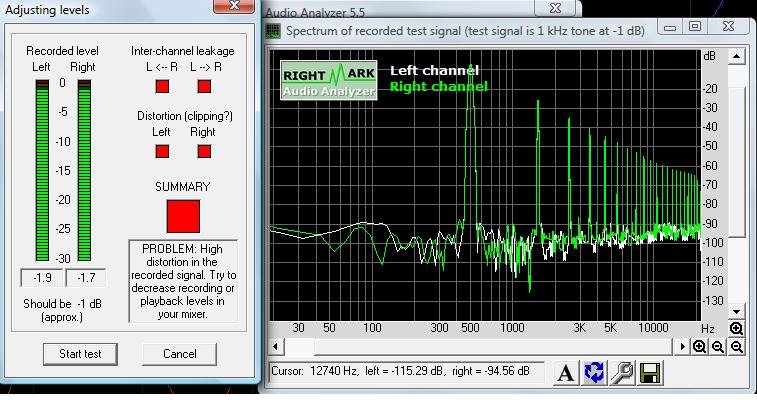This screenshot has width=757, height=400.
Task: Click the zoom-in magnifier beside the Hz label
Action: [x=736, y=329]
